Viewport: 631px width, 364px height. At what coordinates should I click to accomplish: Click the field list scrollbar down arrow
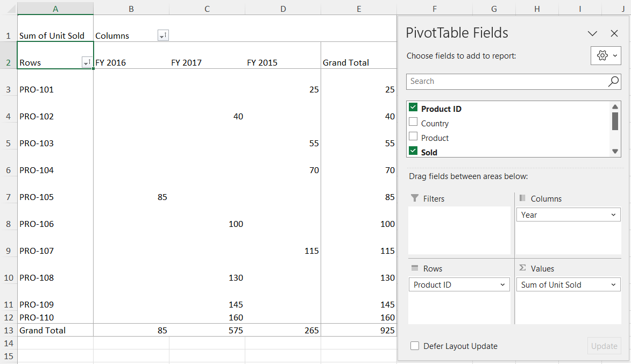point(614,152)
